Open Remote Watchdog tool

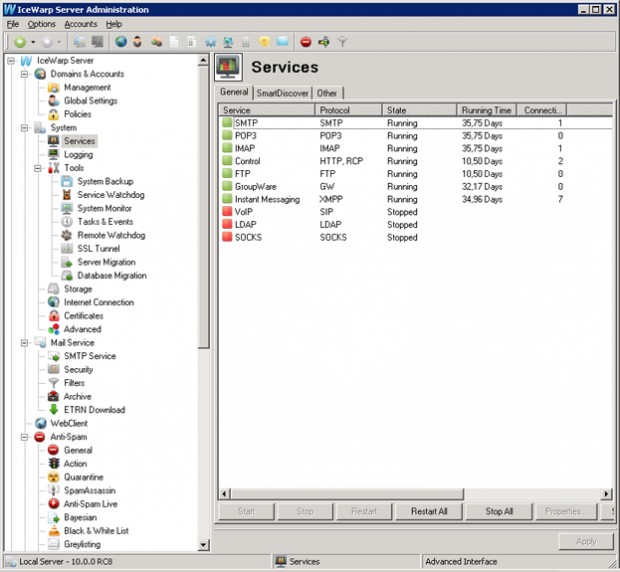point(111,235)
